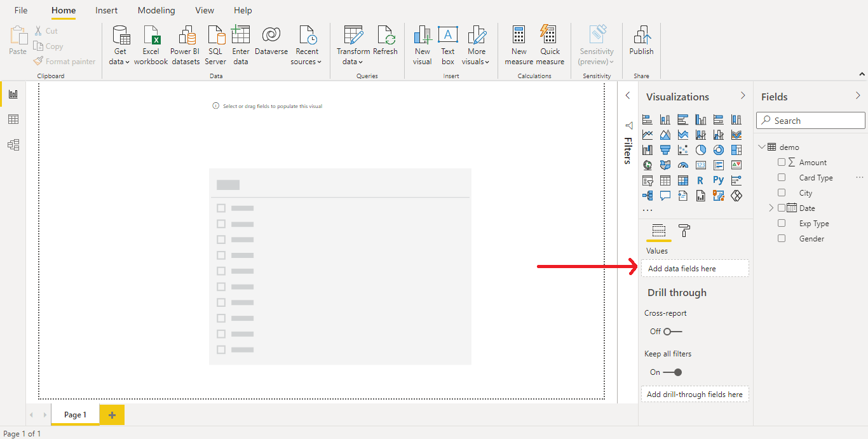Click the Fields search box
The height and width of the screenshot is (439, 868).
pos(811,121)
